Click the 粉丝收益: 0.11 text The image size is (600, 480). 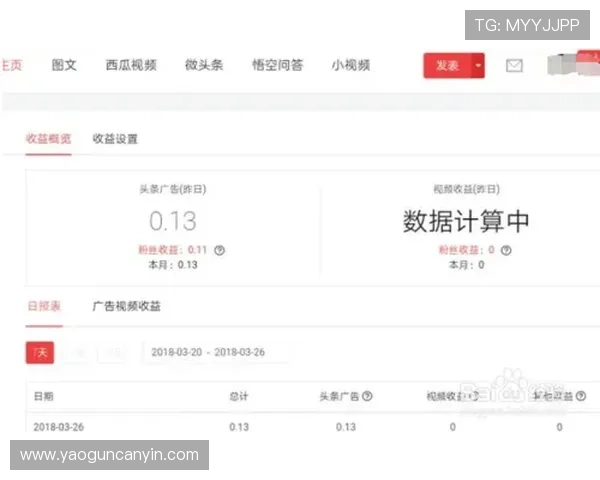tap(172, 250)
